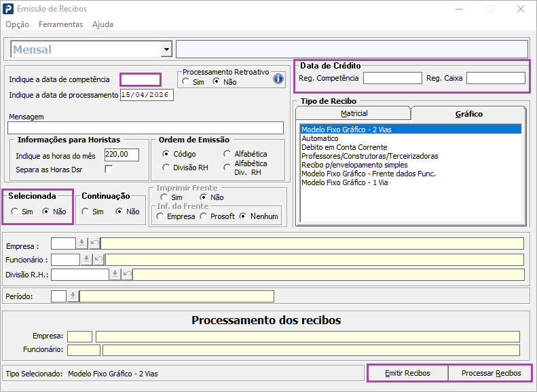Click the Divisão R.H. code input field
Image resolution: width=537 pixels, height=392 pixels.
[x=80, y=274]
